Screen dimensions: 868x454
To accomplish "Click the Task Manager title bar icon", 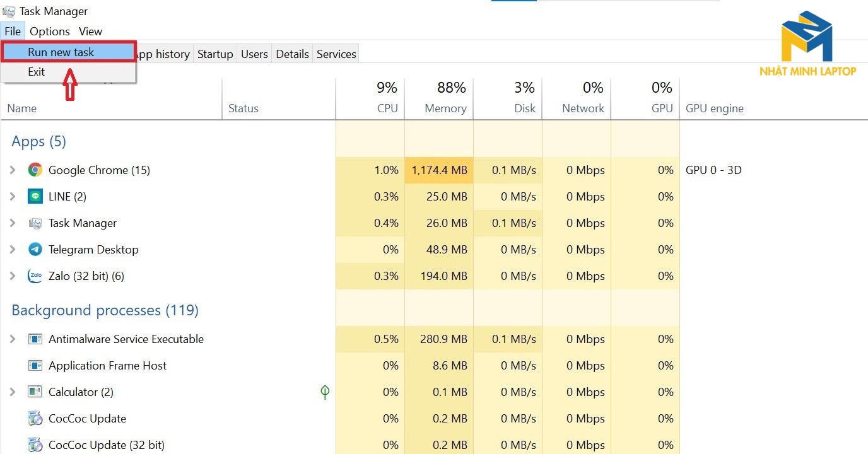I will point(9,11).
